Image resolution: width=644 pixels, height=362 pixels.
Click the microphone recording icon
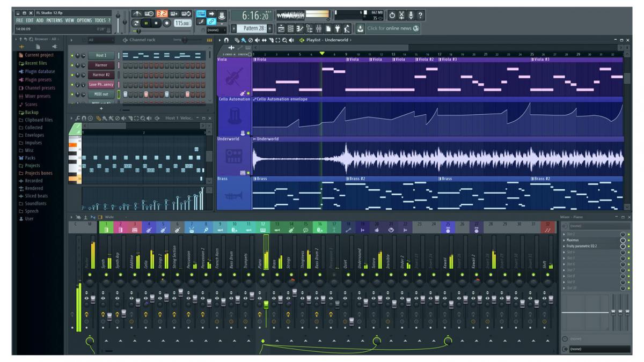(x=411, y=16)
